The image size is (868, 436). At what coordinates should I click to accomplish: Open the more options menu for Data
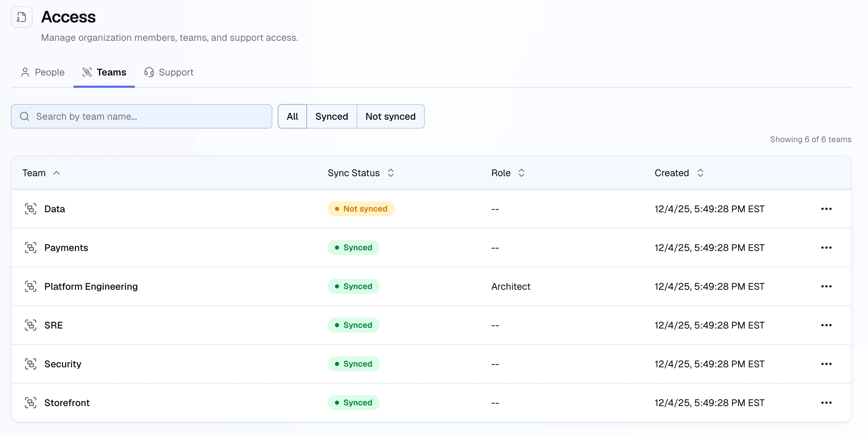(x=826, y=209)
